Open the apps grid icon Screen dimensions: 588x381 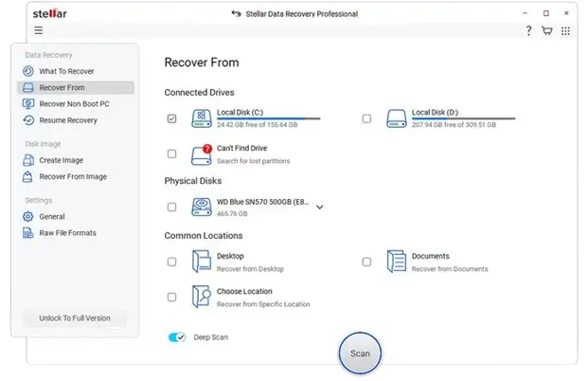click(565, 31)
